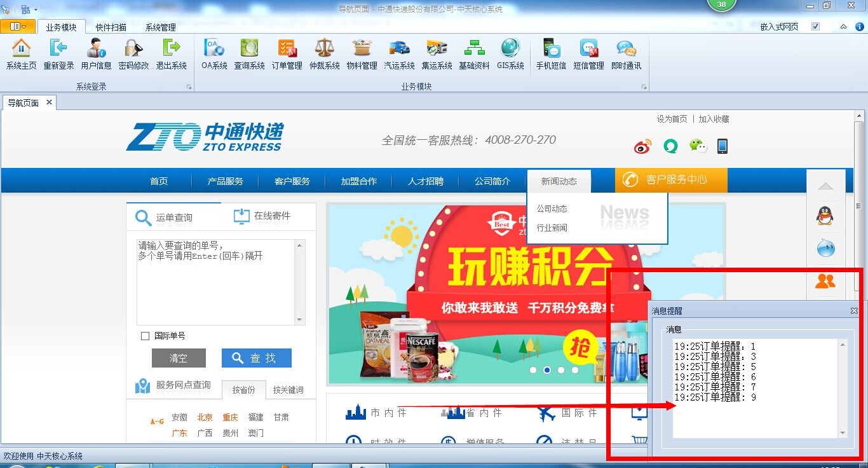Click the 客户服务中心 orange button
Screen dimensions: 868x468
671,180
